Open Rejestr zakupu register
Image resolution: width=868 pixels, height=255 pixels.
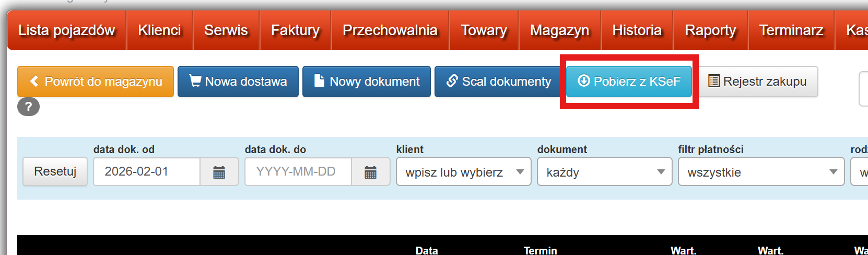click(757, 82)
